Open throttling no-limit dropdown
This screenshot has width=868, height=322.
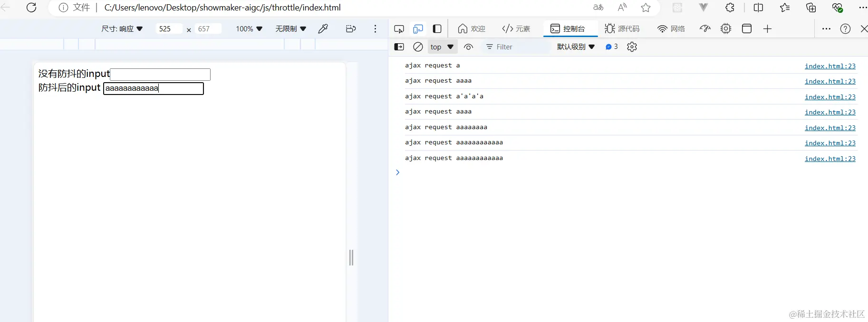(290, 28)
